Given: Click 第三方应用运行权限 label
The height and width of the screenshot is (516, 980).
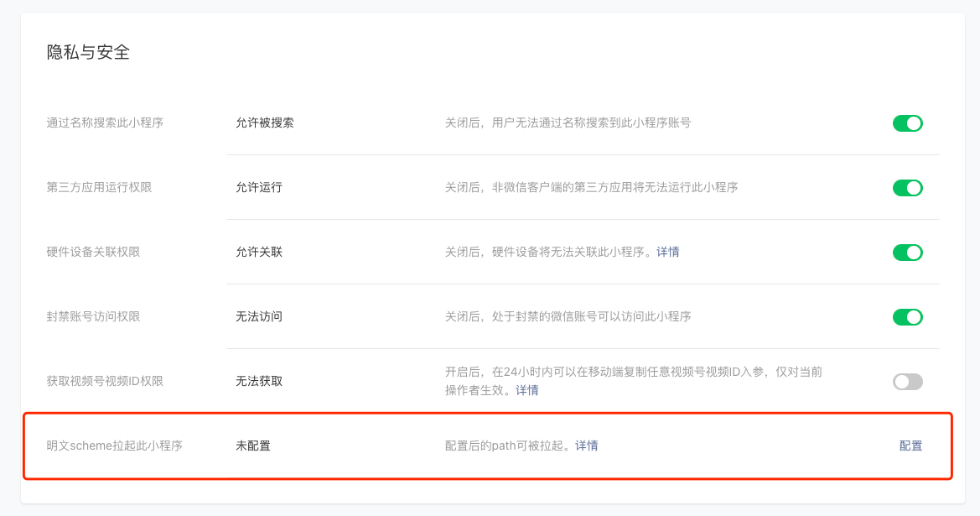Looking at the screenshot, I should (x=100, y=187).
